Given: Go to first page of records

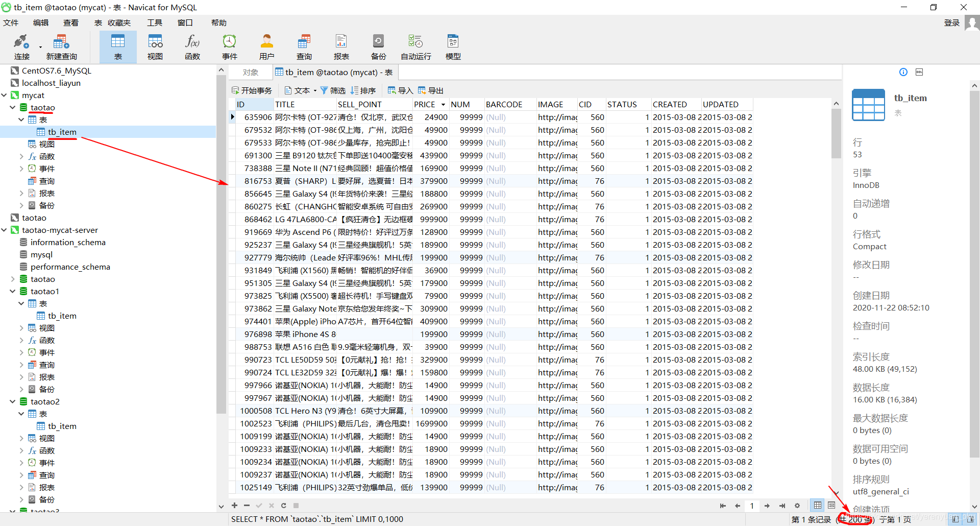Looking at the screenshot, I should (x=723, y=506).
